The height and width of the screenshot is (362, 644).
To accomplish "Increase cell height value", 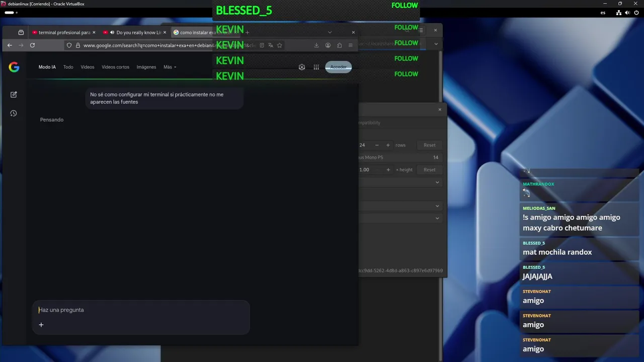I will click(388, 169).
